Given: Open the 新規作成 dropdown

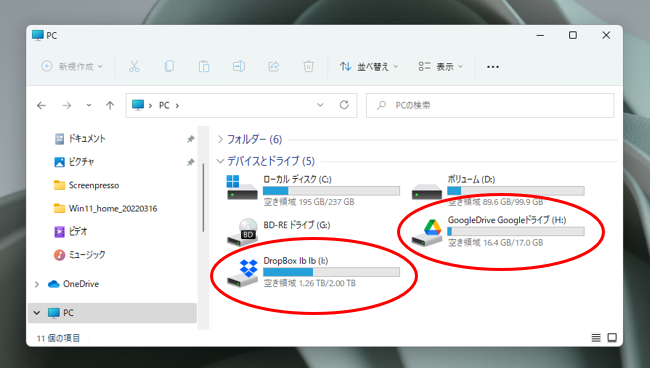Looking at the screenshot, I should click(x=72, y=66).
